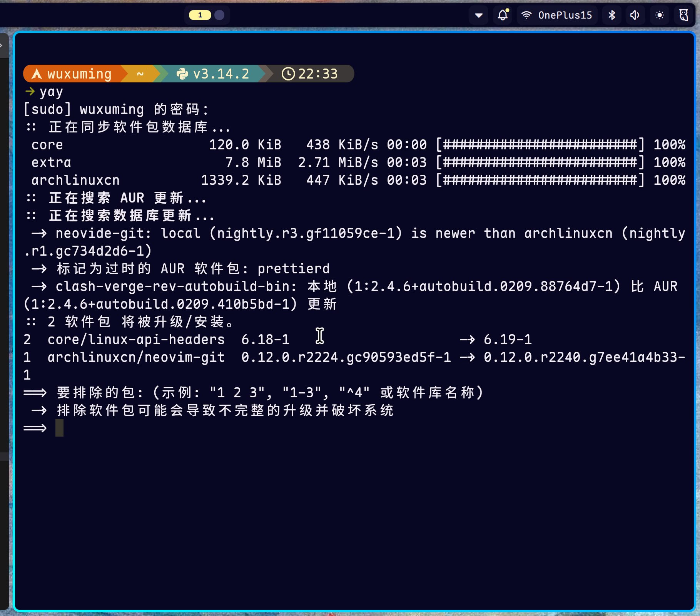
Task: Expand the tray dropdown arrow in top bar
Action: coord(479,15)
